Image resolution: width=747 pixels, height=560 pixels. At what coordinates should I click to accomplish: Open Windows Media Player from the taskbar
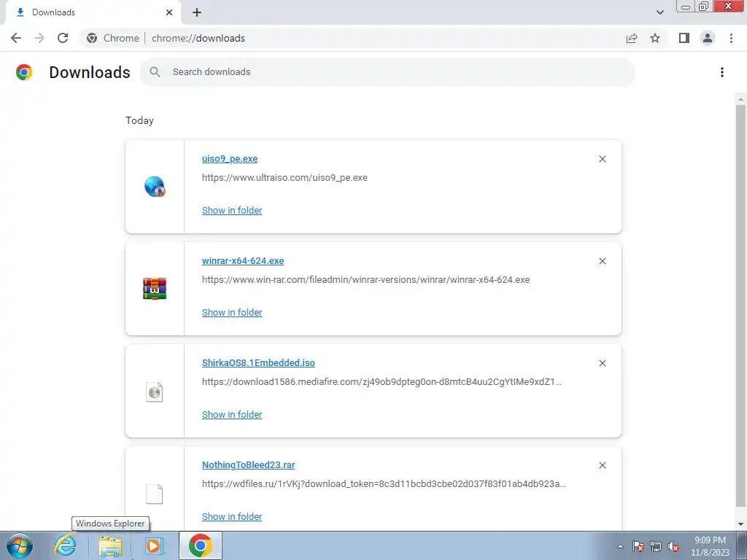153,545
